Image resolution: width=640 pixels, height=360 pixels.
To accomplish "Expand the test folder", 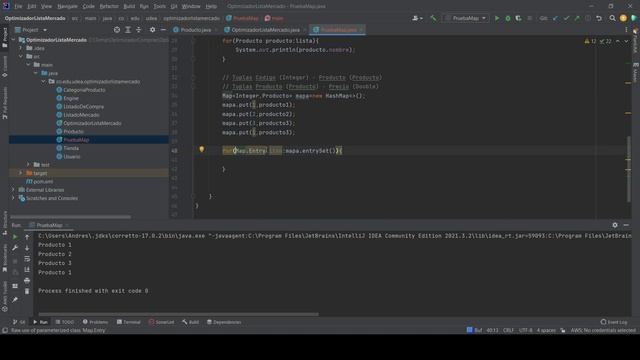I will coord(28,165).
